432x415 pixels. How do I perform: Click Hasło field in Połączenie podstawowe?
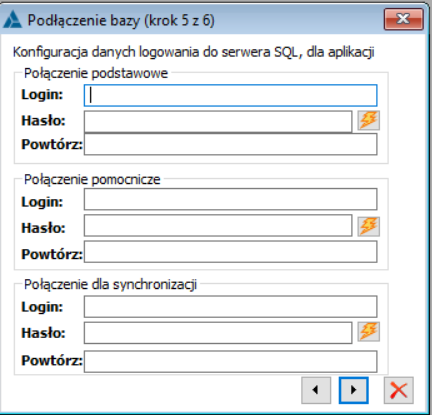pos(218,122)
